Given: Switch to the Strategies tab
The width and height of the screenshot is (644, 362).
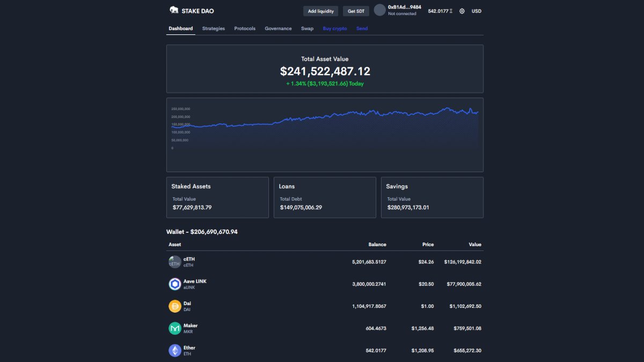Looking at the screenshot, I should point(213,28).
